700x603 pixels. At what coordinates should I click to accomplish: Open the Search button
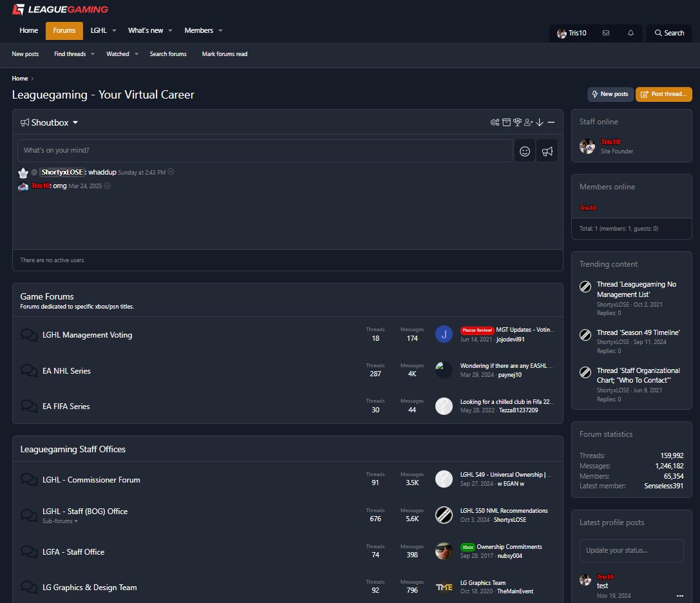click(x=669, y=33)
